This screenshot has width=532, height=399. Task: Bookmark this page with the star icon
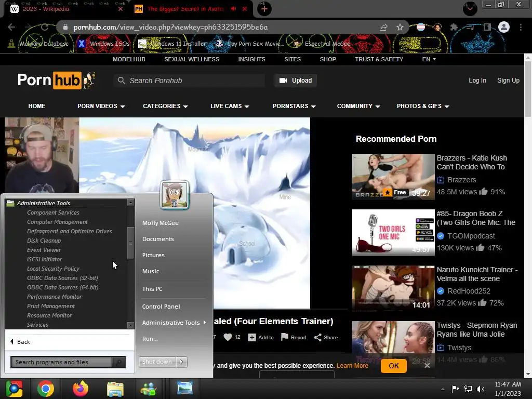(400, 27)
